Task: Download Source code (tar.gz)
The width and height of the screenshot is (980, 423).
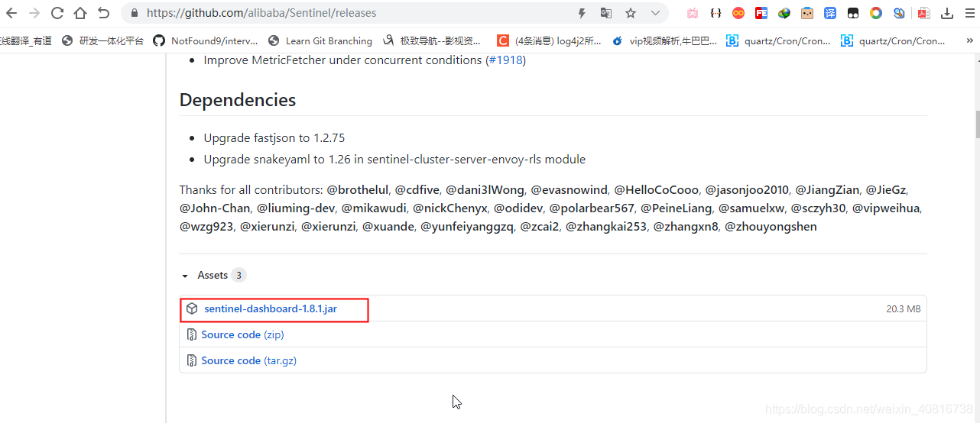Action: [x=248, y=360]
